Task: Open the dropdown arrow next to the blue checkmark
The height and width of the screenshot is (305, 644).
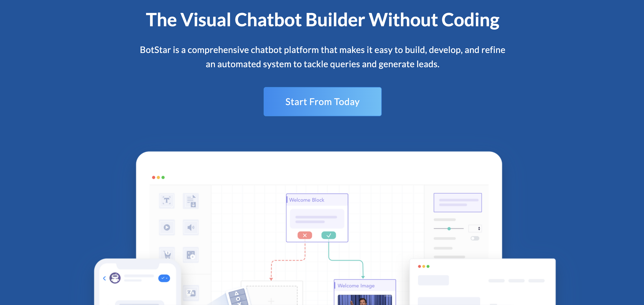Action: [x=167, y=278]
